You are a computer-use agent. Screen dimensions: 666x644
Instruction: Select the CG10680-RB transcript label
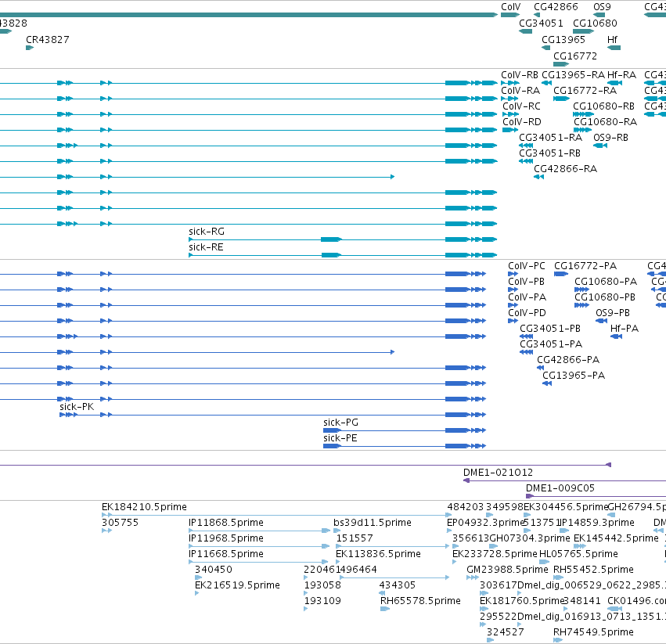[x=603, y=106]
